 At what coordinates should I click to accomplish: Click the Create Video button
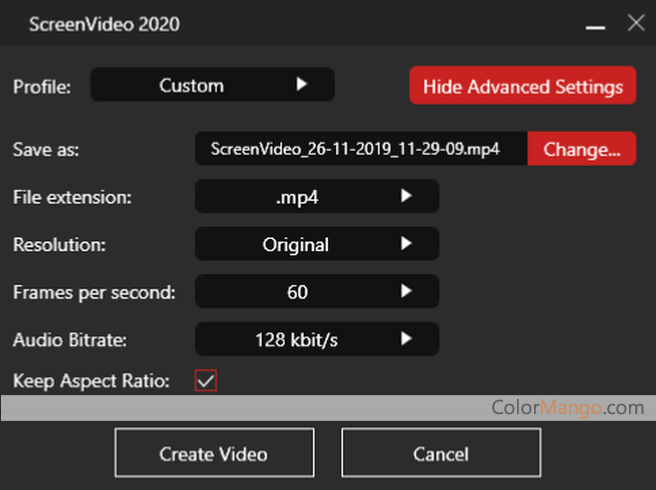(213, 454)
